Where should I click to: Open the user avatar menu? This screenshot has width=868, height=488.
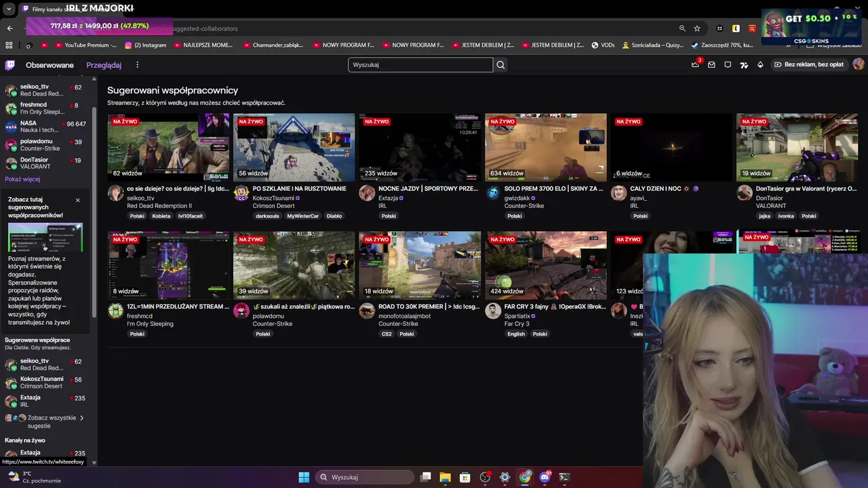(x=859, y=64)
